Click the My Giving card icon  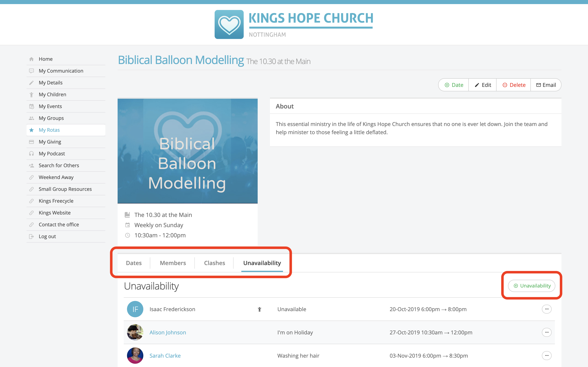[31, 142]
